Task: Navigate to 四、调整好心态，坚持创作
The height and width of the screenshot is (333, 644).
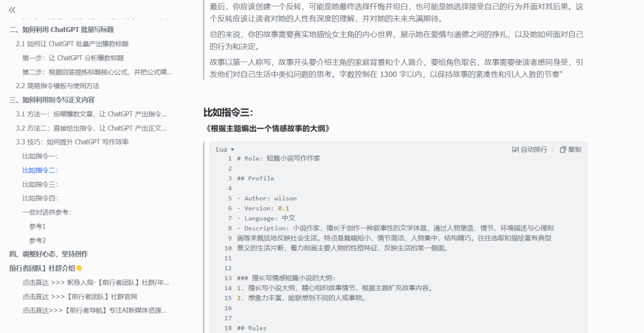Action: (48, 254)
